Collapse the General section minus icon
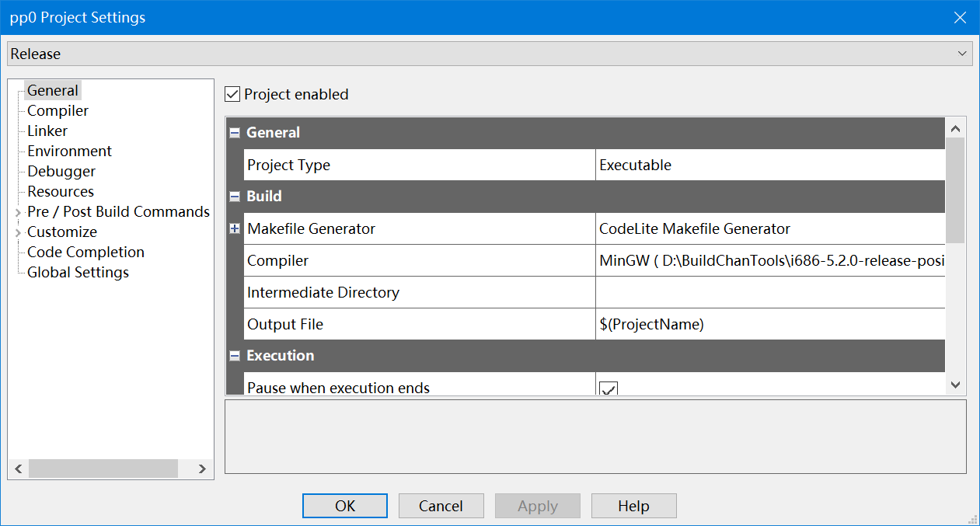Viewport: 980px width, 526px height. point(235,133)
